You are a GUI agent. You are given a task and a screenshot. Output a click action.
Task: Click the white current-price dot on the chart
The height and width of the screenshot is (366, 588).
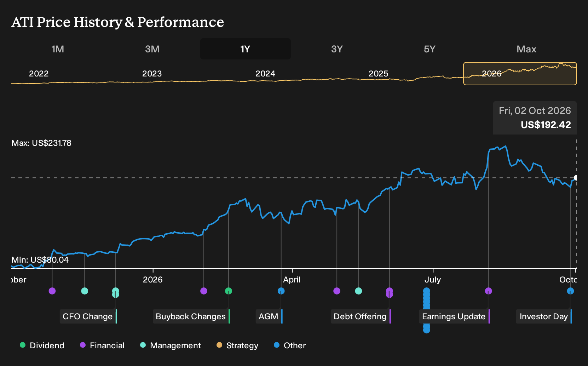(x=576, y=178)
